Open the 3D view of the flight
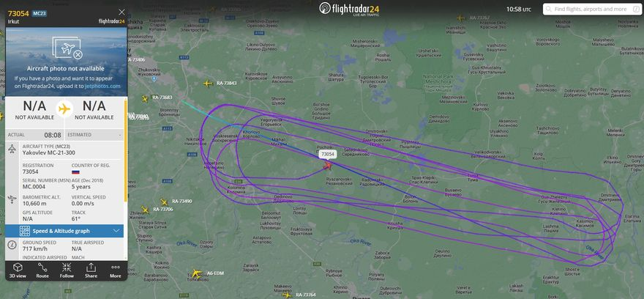The height and width of the screenshot is (299, 644). tap(18, 270)
